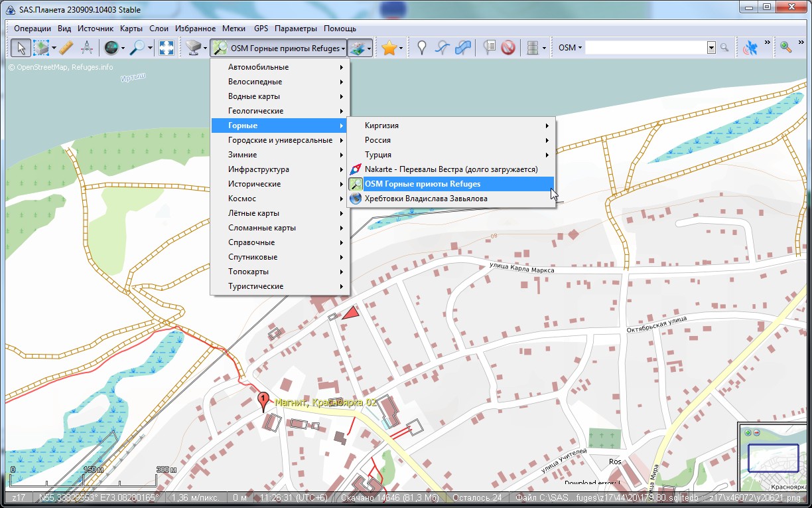Open favorites star icon
The width and height of the screenshot is (812, 508).
point(389,47)
